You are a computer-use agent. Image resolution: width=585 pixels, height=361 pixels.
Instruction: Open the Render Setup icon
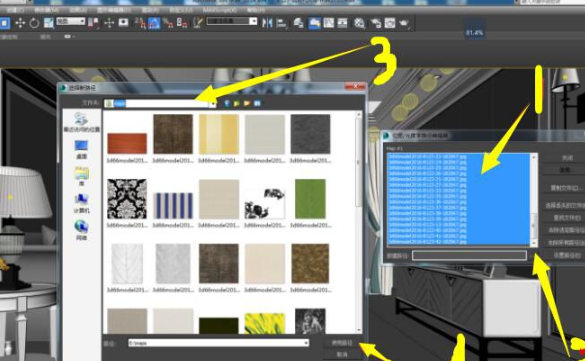click(x=376, y=23)
